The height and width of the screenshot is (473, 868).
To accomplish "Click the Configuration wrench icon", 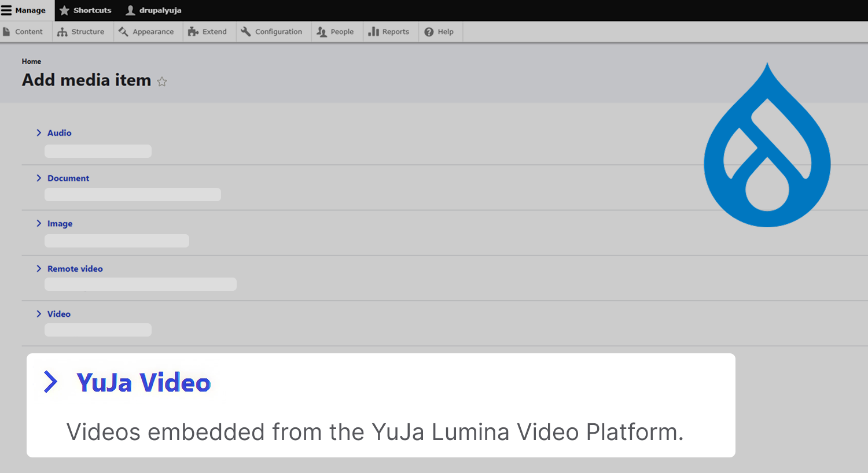I will click(246, 32).
